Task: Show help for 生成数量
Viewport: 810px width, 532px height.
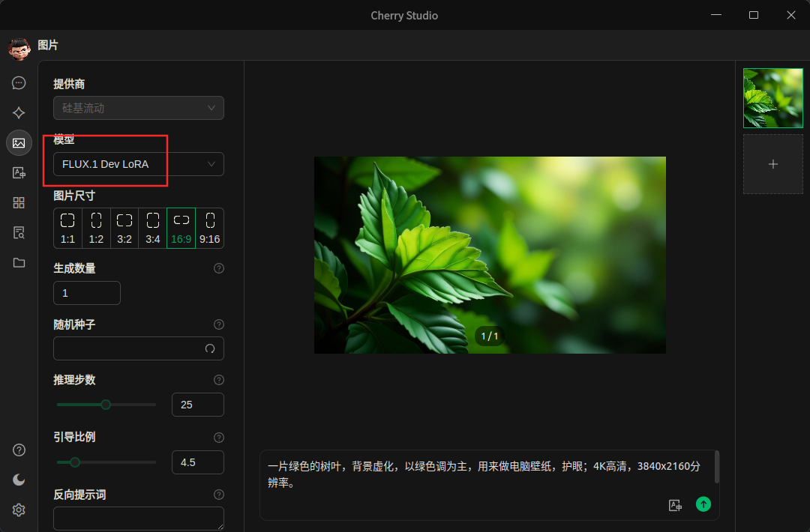Action: [x=219, y=268]
